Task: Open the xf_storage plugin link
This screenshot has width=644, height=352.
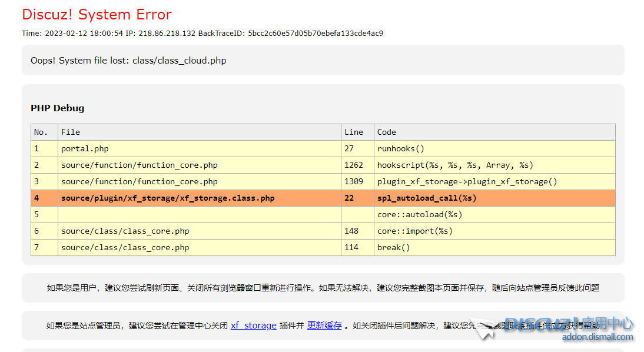Action: (x=253, y=326)
